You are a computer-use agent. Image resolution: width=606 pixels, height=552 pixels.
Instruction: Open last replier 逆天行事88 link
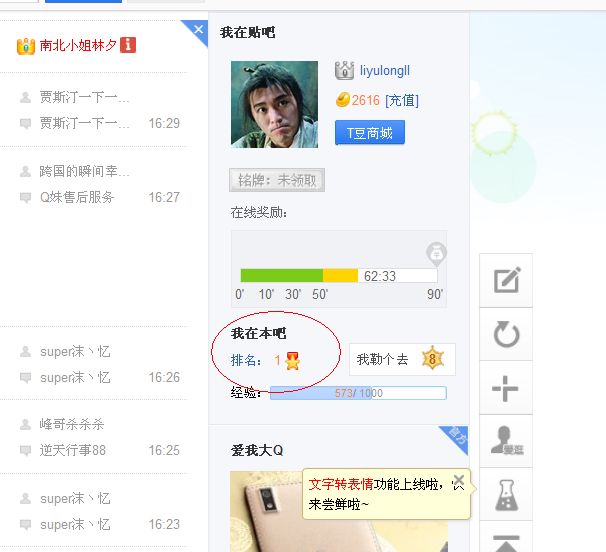click(x=73, y=450)
